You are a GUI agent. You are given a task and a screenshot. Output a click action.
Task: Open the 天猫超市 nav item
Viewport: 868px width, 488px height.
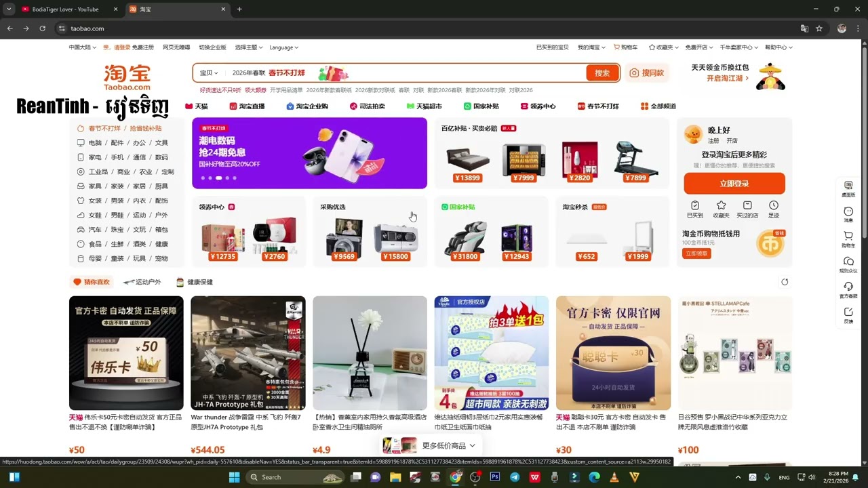click(x=424, y=106)
